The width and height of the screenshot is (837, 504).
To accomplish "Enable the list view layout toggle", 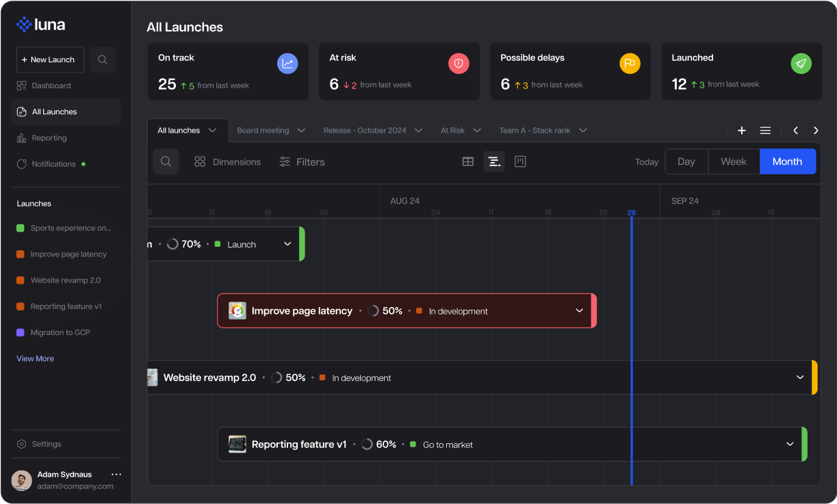I will click(x=493, y=161).
